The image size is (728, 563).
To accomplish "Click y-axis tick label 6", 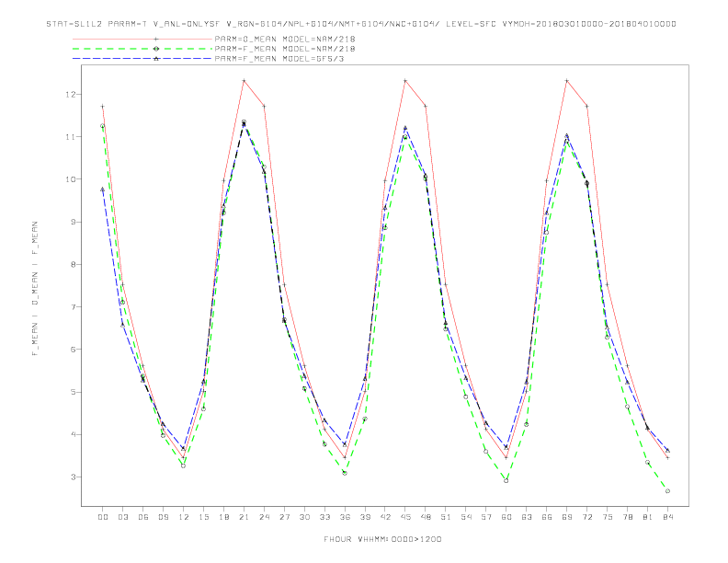I will point(74,350).
